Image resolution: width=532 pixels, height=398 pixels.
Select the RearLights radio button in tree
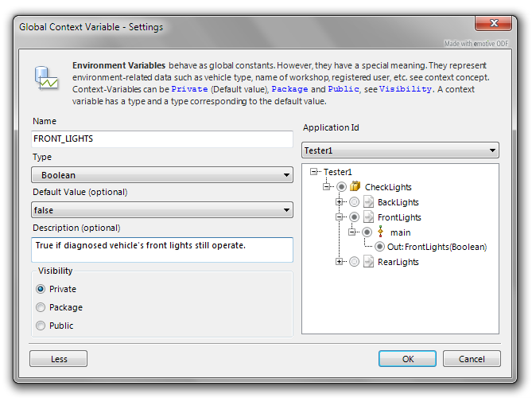354,262
